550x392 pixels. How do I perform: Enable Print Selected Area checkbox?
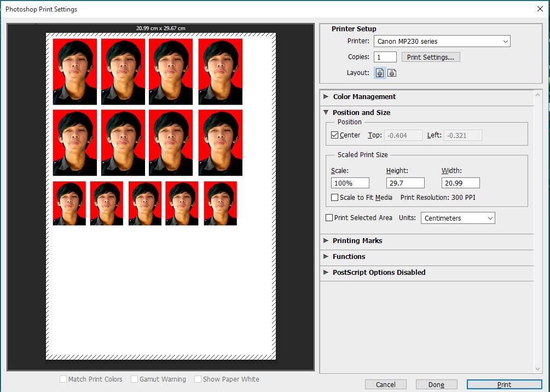click(329, 217)
